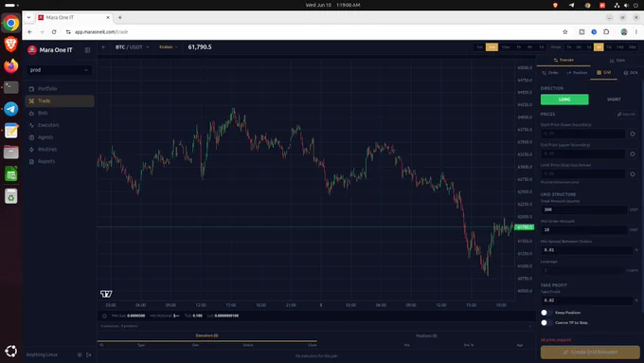Click the End Price input field

pyautogui.click(x=582, y=154)
